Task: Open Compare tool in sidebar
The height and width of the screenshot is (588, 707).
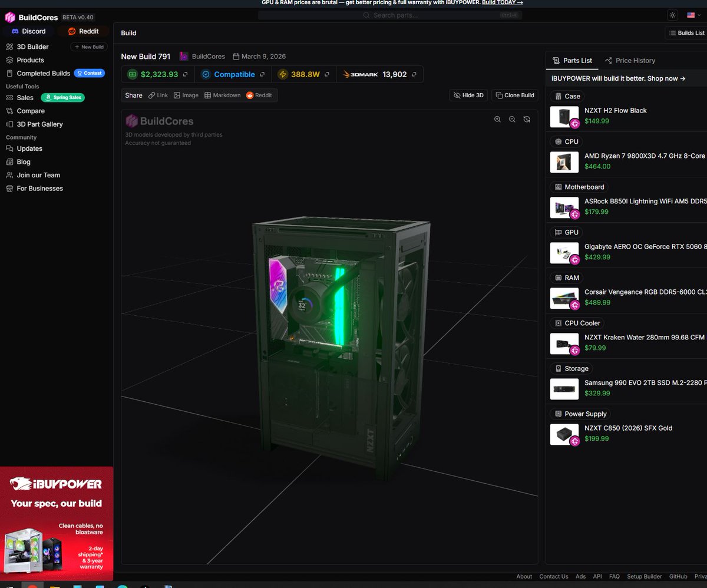Action: point(25,111)
